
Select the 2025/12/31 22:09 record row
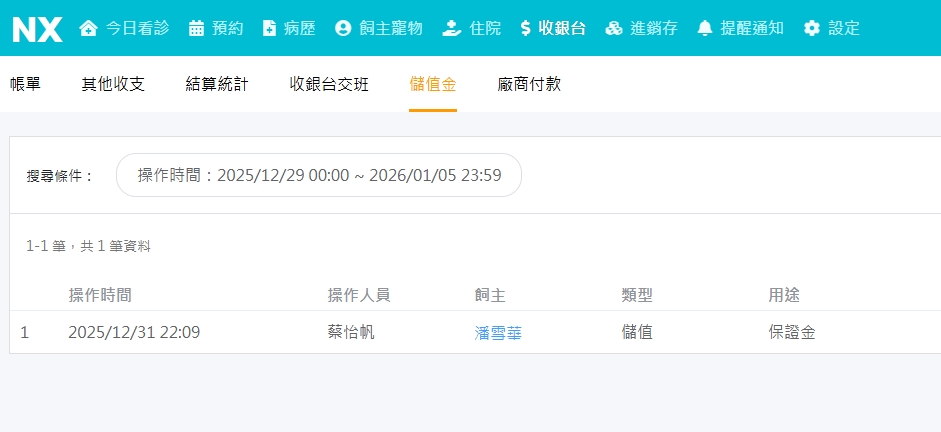[x=134, y=333]
